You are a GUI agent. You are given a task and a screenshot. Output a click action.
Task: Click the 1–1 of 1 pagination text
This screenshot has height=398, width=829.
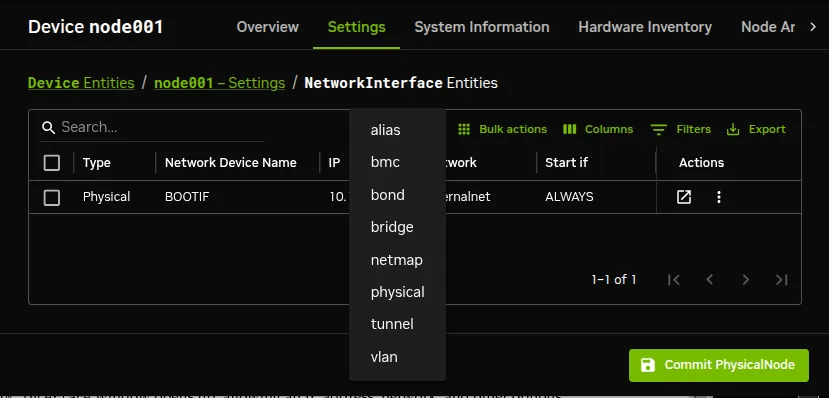(x=613, y=280)
